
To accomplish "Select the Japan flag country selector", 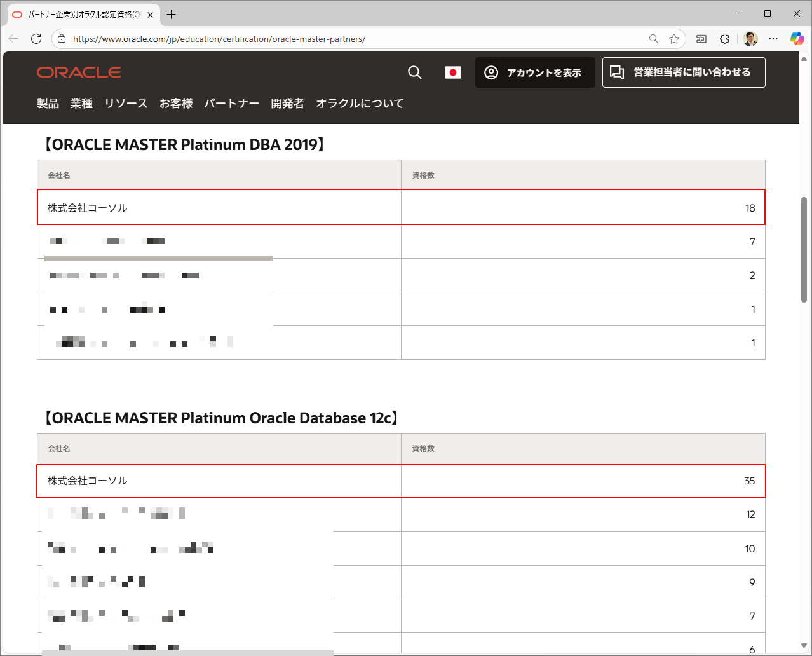I will [x=453, y=72].
